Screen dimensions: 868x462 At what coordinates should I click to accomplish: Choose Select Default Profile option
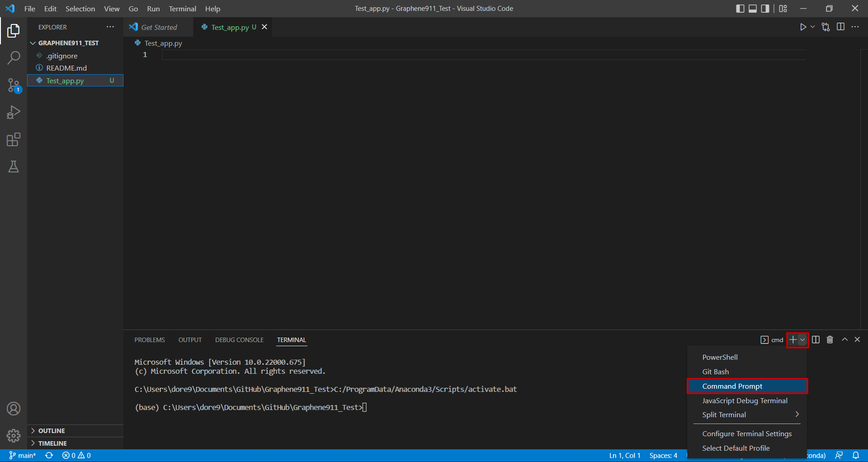(747, 448)
